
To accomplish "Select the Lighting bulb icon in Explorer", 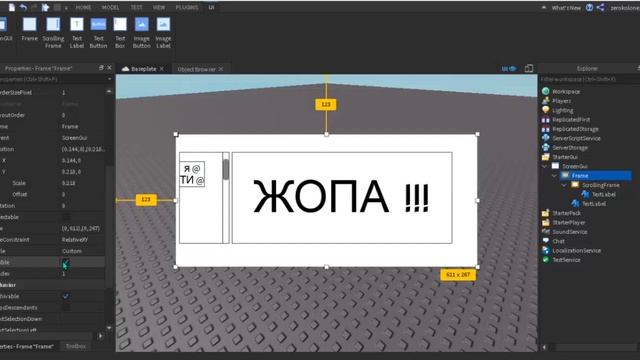I will click(546, 110).
